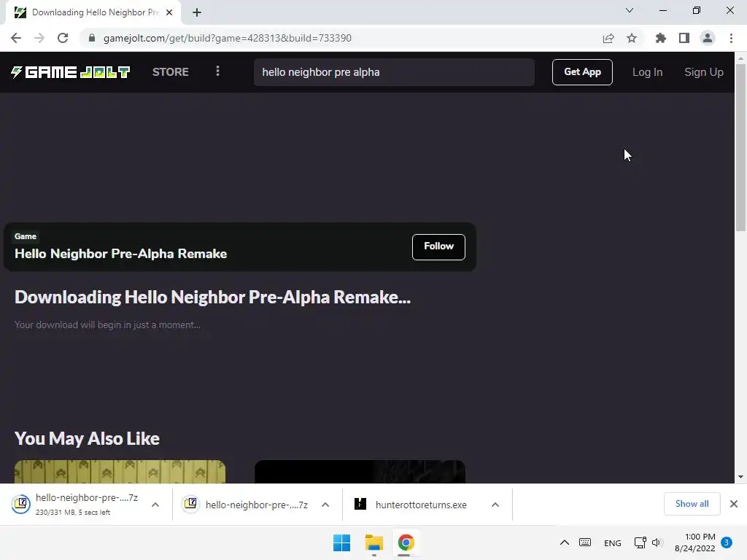The width and height of the screenshot is (747, 560).
Task: Click the 'You May Also Like' heading
Action: (x=88, y=438)
